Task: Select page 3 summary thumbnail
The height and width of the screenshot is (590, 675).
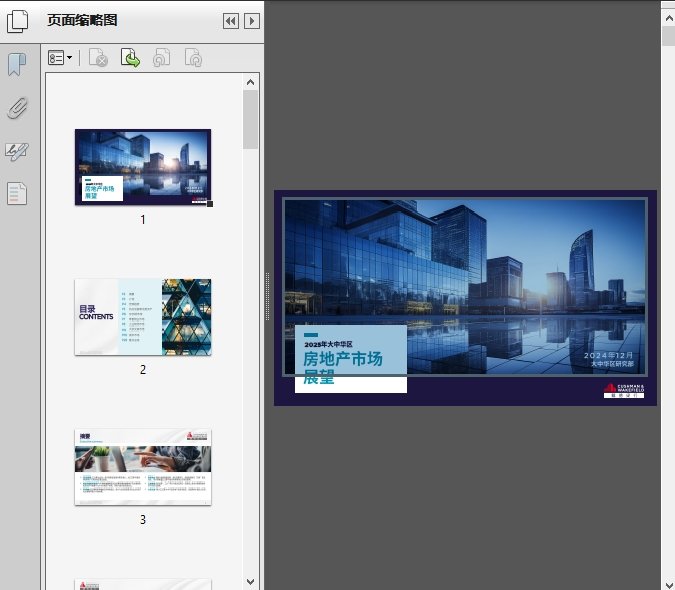Action: [x=143, y=467]
